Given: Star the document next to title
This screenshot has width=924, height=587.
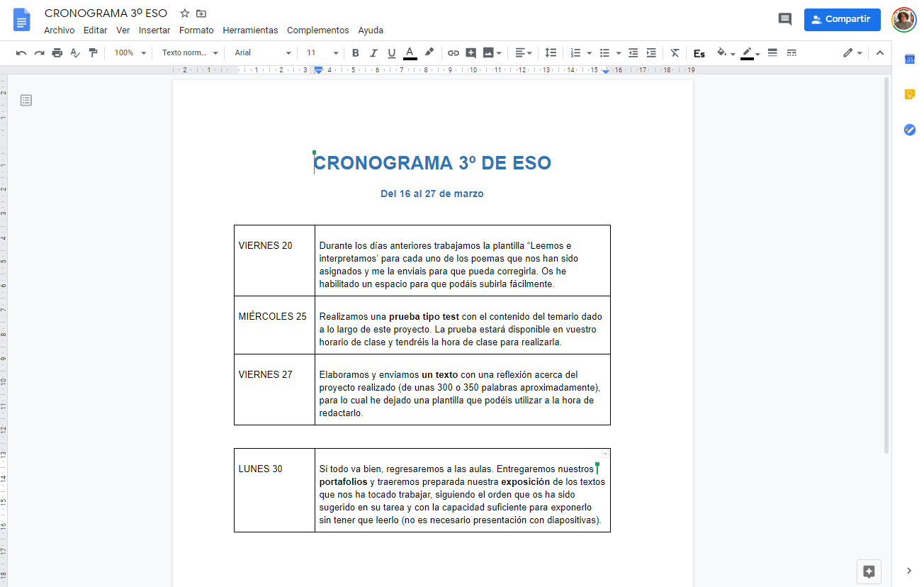Looking at the screenshot, I should point(185,13).
